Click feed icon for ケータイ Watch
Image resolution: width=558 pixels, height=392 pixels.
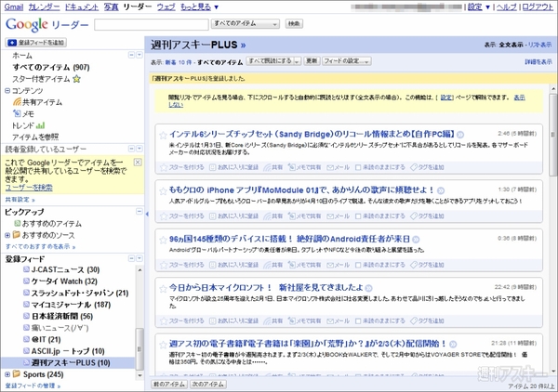click(x=26, y=281)
